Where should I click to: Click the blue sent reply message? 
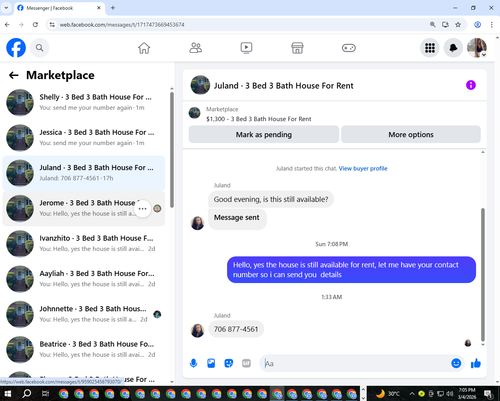tap(351, 270)
